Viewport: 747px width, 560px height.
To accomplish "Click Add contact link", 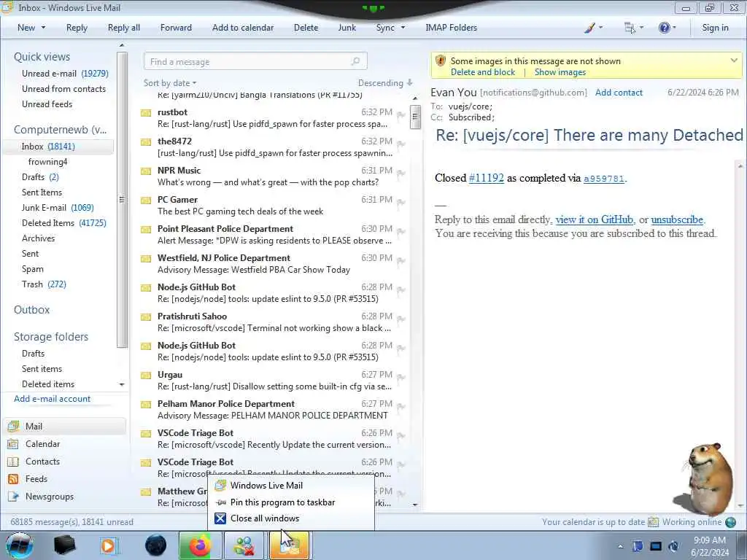I will (x=619, y=93).
